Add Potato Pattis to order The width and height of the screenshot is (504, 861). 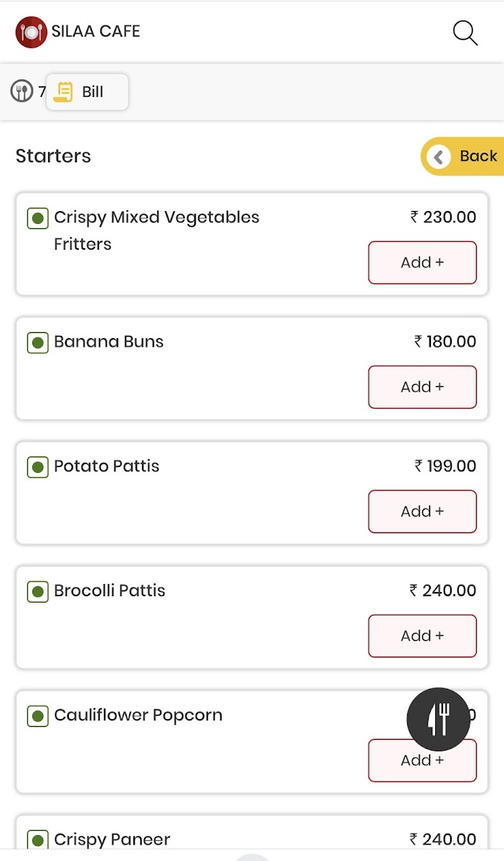tap(422, 512)
